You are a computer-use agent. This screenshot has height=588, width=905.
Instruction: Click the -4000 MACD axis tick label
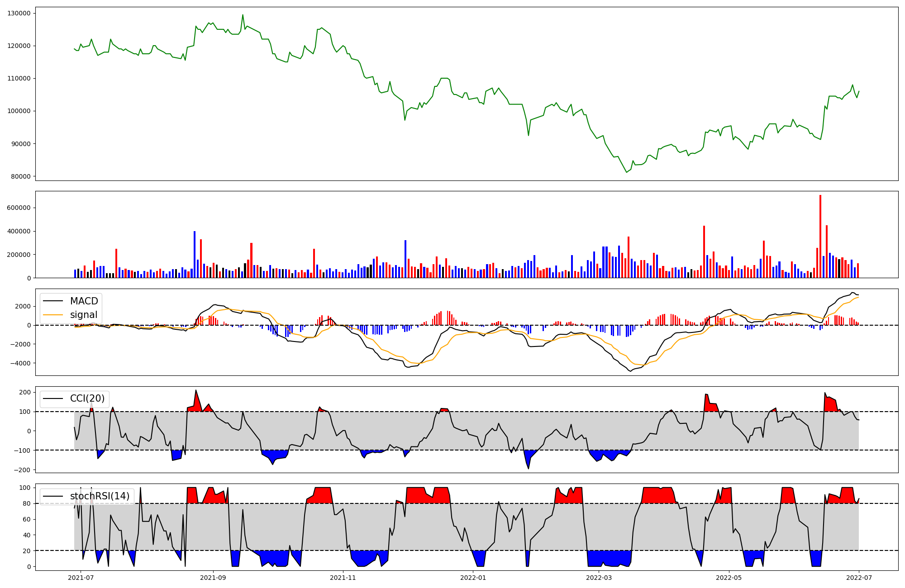click(x=21, y=363)
